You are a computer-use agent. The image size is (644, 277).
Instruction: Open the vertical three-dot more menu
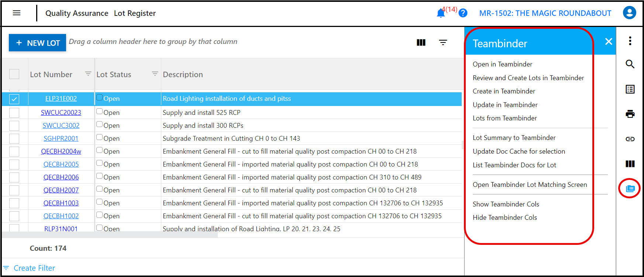point(630,41)
